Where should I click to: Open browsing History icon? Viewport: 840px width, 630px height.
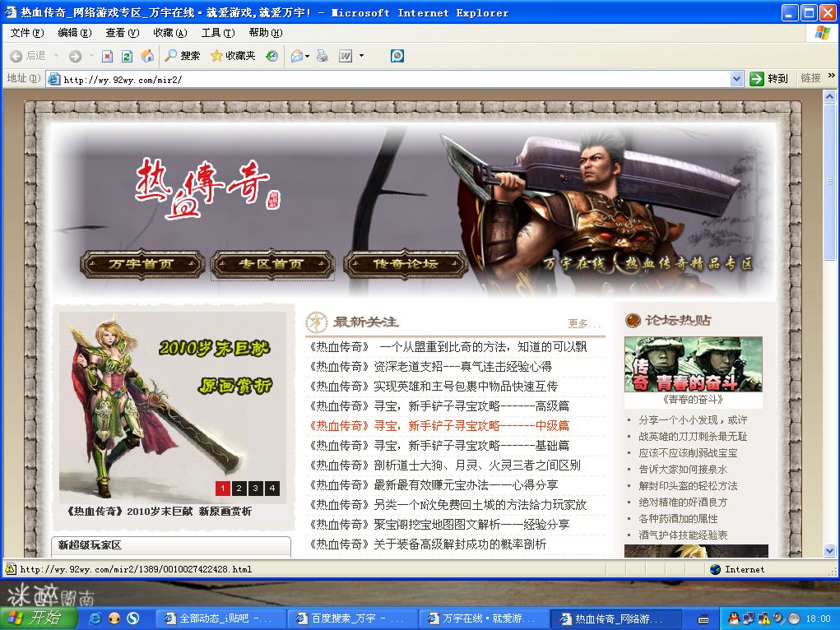271,56
